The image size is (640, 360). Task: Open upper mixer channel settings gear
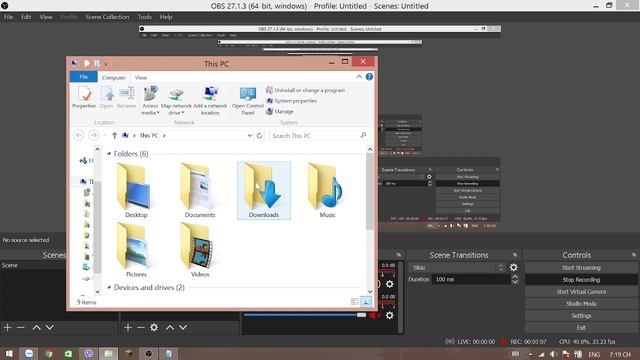390,284
